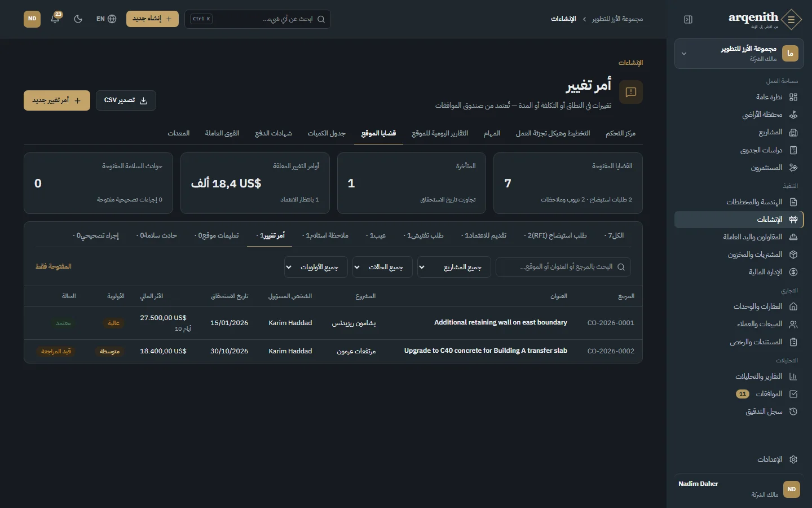
Task: Click الإنشاءات breadcrumb link above title
Action: pyautogui.click(x=630, y=63)
